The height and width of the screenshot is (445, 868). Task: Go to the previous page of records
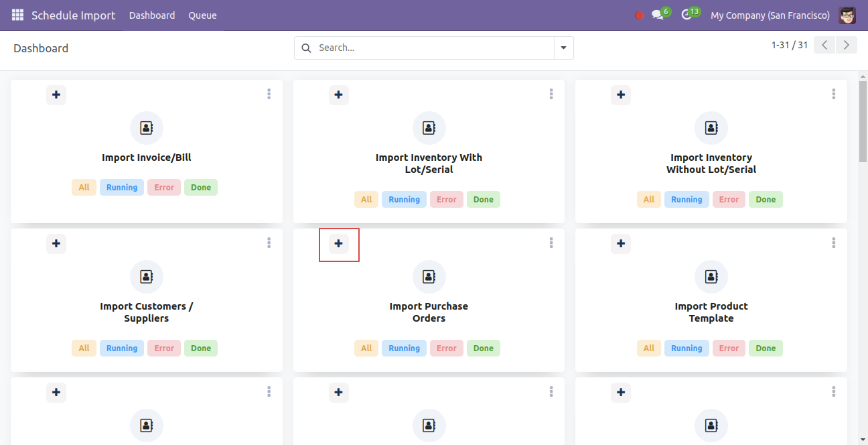(x=824, y=45)
